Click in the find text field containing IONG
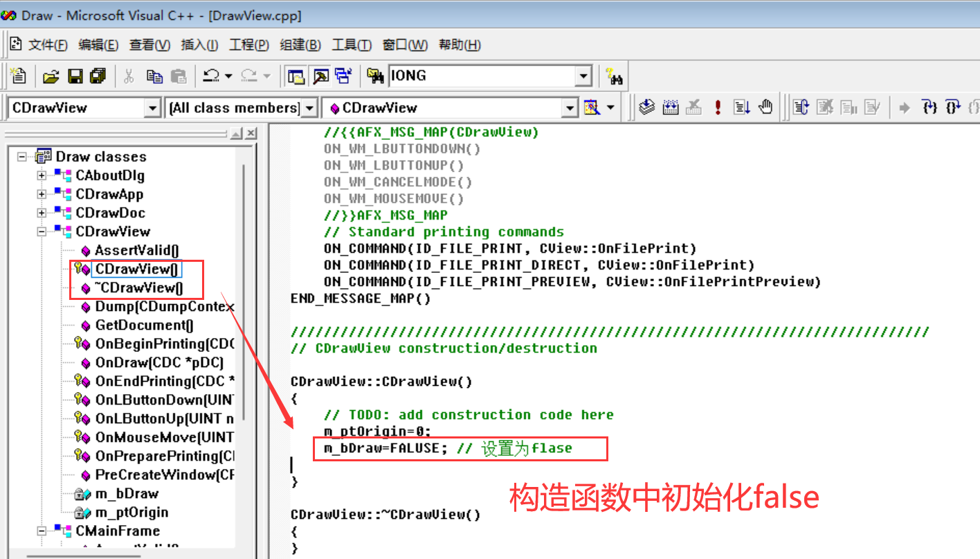The height and width of the screenshot is (559, 980). pos(482,76)
